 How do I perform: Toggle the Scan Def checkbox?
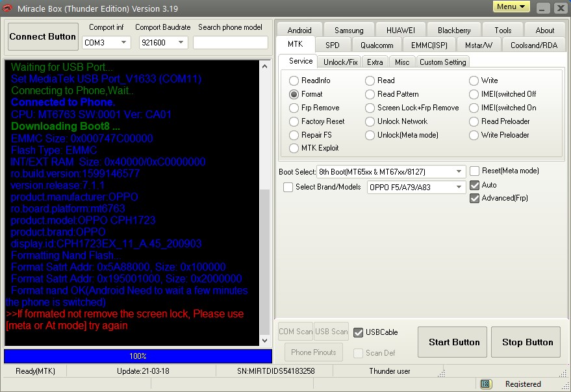pyautogui.click(x=358, y=353)
